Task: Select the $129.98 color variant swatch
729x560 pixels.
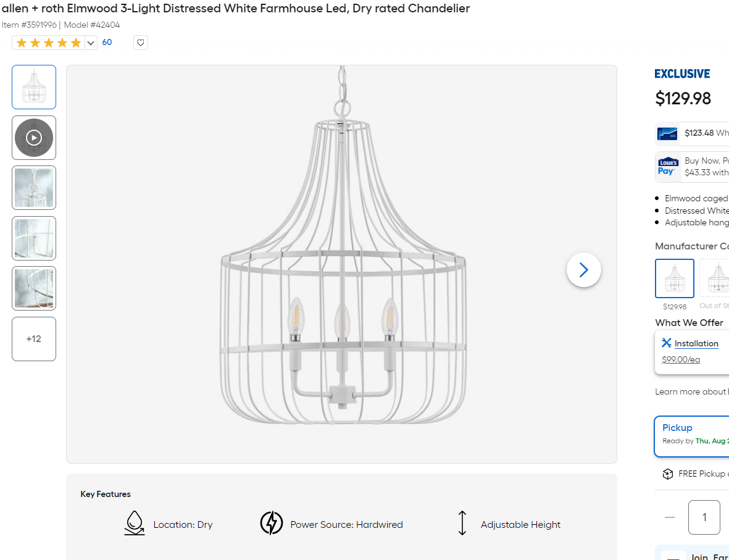Action: [x=674, y=278]
